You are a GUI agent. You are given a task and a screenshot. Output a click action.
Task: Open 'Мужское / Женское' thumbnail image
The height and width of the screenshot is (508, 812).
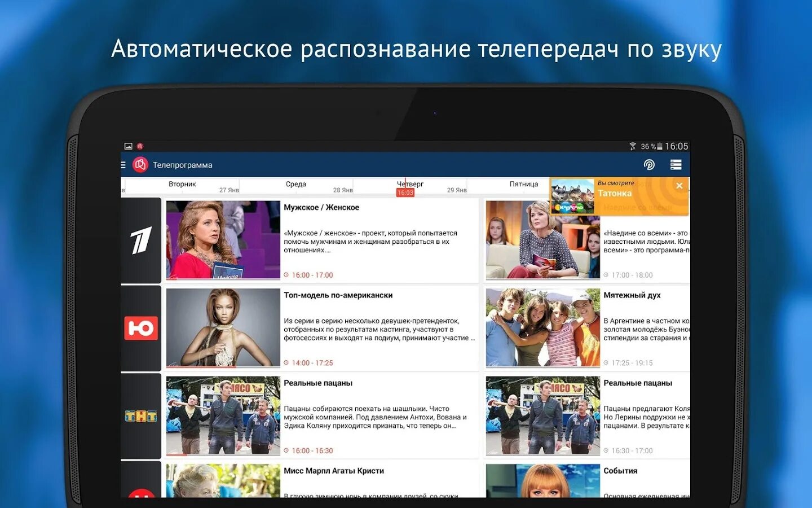click(223, 240)
